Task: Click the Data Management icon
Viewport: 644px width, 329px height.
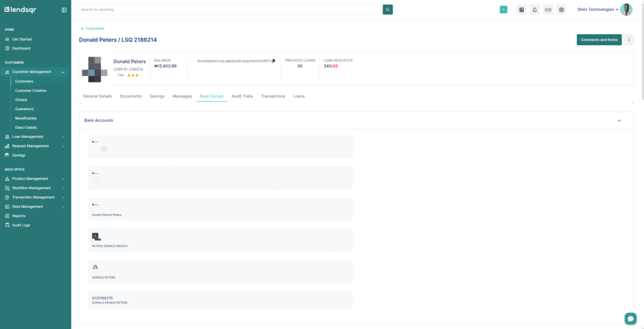Action: point(7,206)
